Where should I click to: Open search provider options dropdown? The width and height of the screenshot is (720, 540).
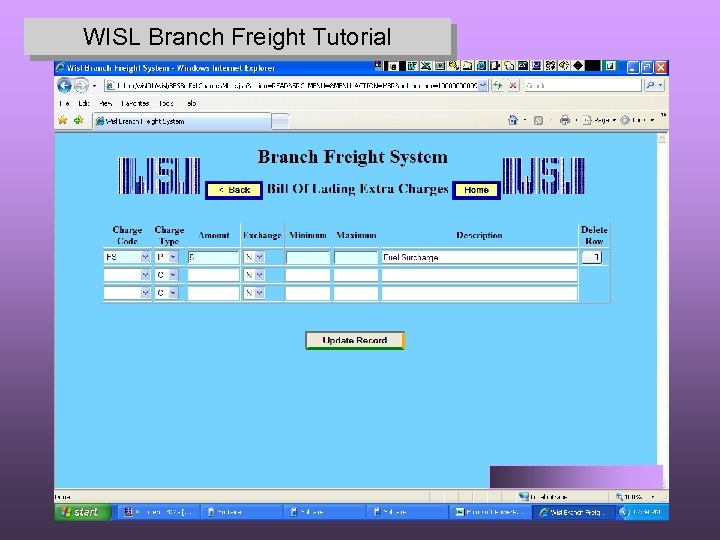[x=660, y=85]
